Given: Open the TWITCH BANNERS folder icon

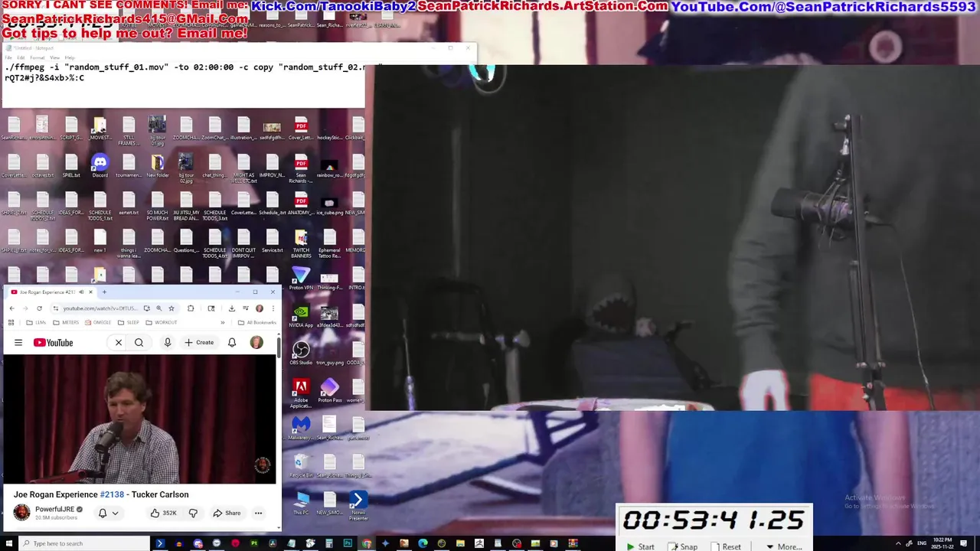Looking at the screenshot, I should pyautogui.click(x=301, y=244).
